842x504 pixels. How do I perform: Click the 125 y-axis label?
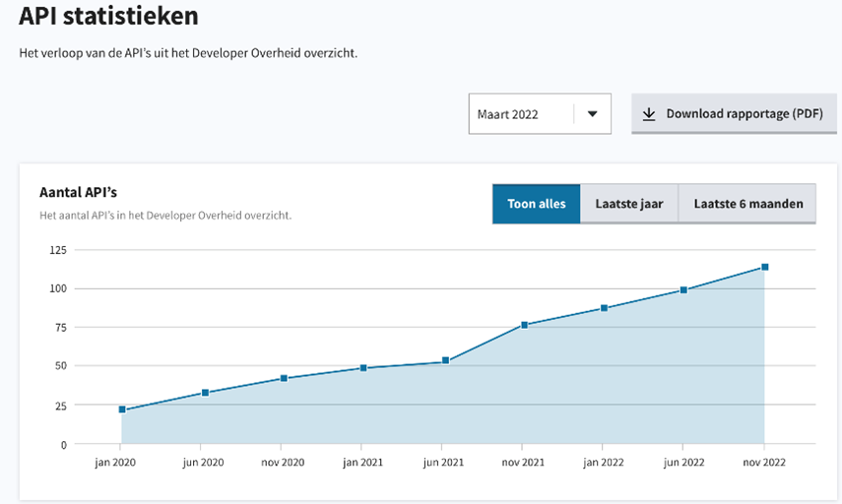point(58,250)
